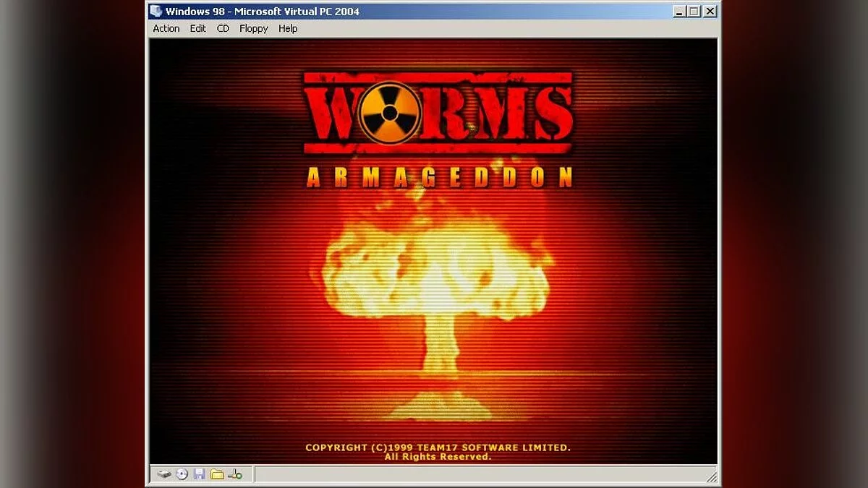The image size is (868, 488).
Task: Open the Edit menu
Action: (x=197, y=28)
